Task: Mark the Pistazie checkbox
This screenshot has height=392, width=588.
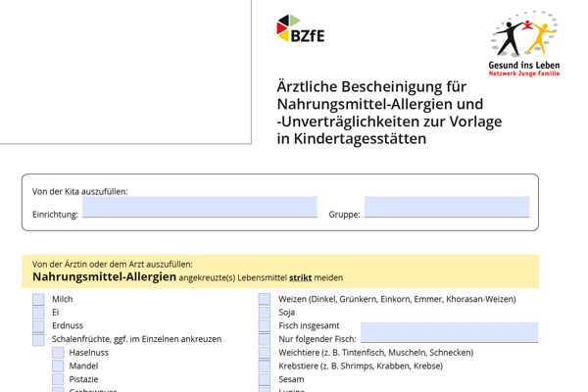Action: (x=58, y=378)
